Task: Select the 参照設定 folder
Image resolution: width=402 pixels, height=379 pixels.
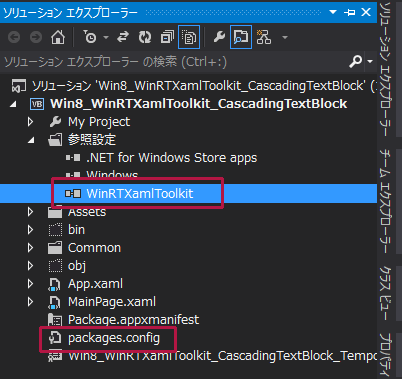Action: tap(92, 140)
